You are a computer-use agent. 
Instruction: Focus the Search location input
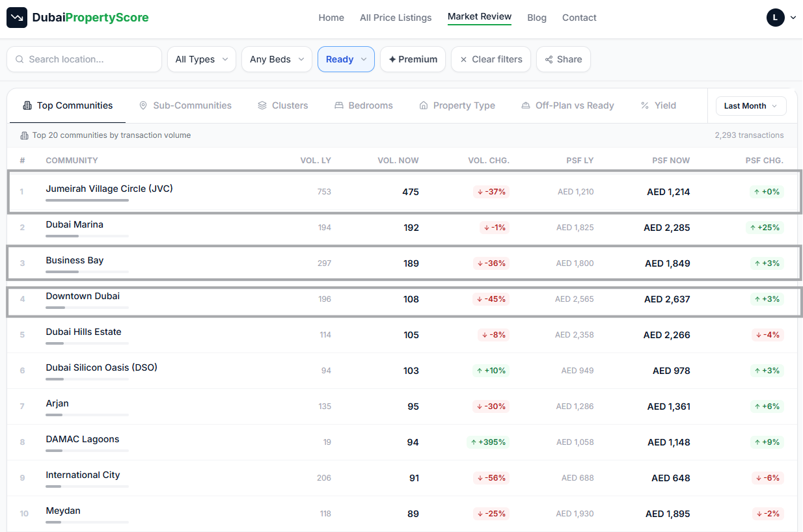pos(84,59)
